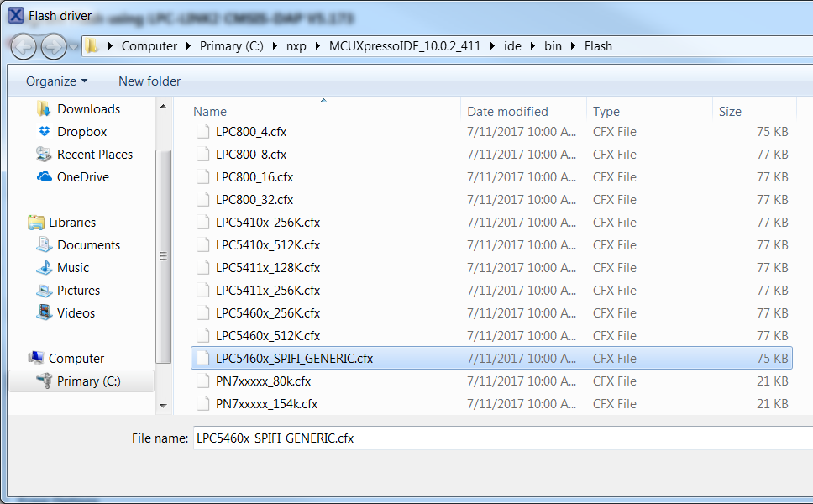Create a New folder
Image resolution: width=813 pixels, height=504 pixels.
[x=149, y=81]
